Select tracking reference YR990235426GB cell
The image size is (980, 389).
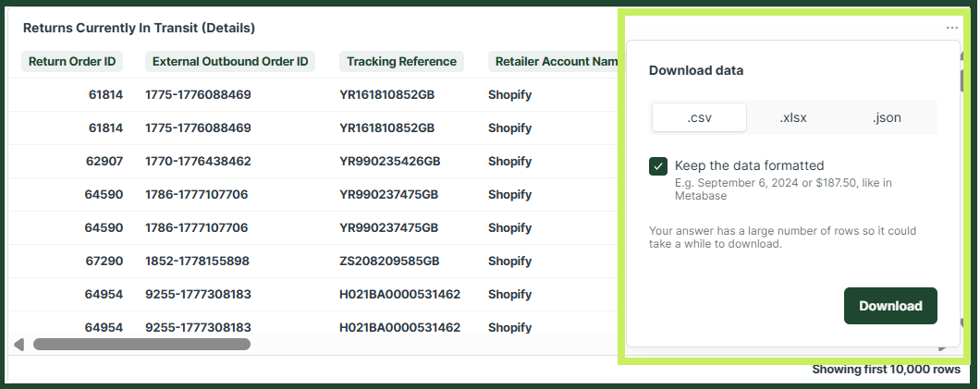click(x=390, y=161)
